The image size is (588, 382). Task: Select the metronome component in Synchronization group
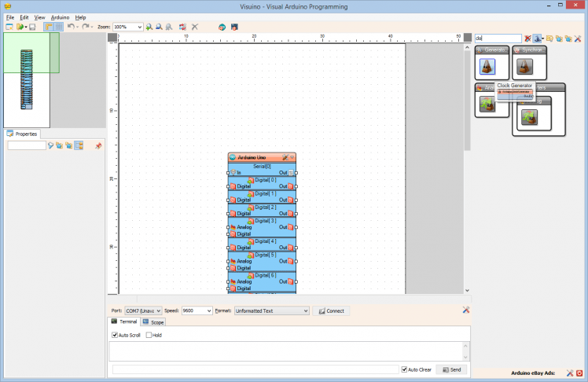click(524, 67)
